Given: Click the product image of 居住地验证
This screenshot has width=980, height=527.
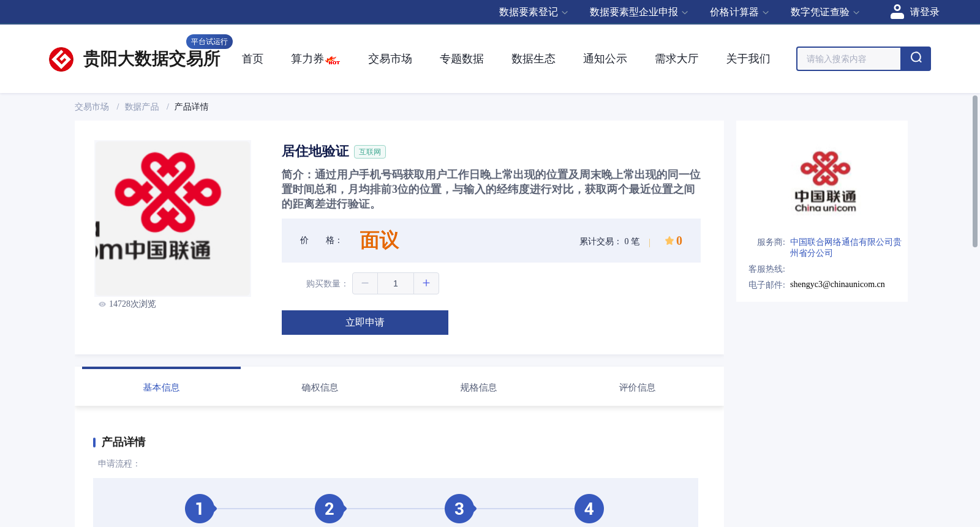Looking at the screenshot, I should pyautogui.click(x=173, y=219).
